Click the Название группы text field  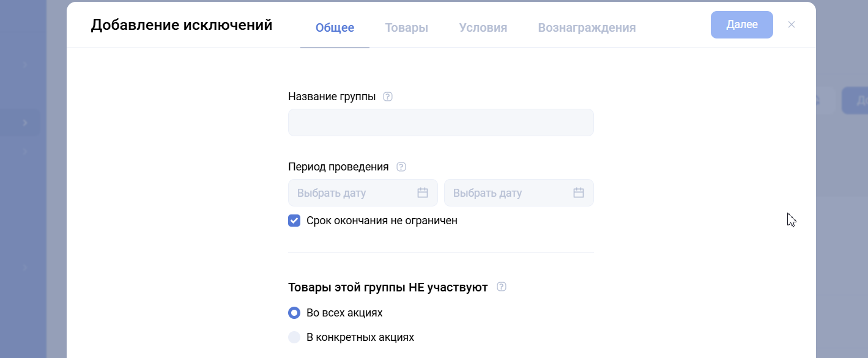pos(440,123)
